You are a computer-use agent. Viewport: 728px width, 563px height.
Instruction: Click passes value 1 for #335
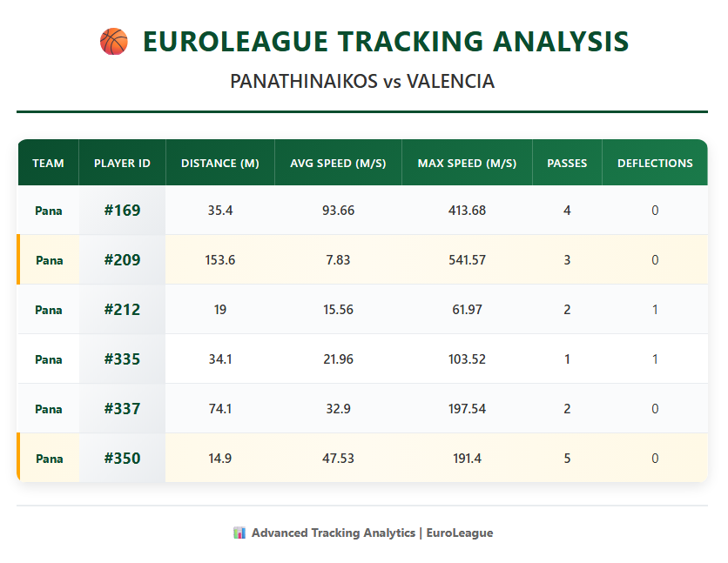[567, 359]
